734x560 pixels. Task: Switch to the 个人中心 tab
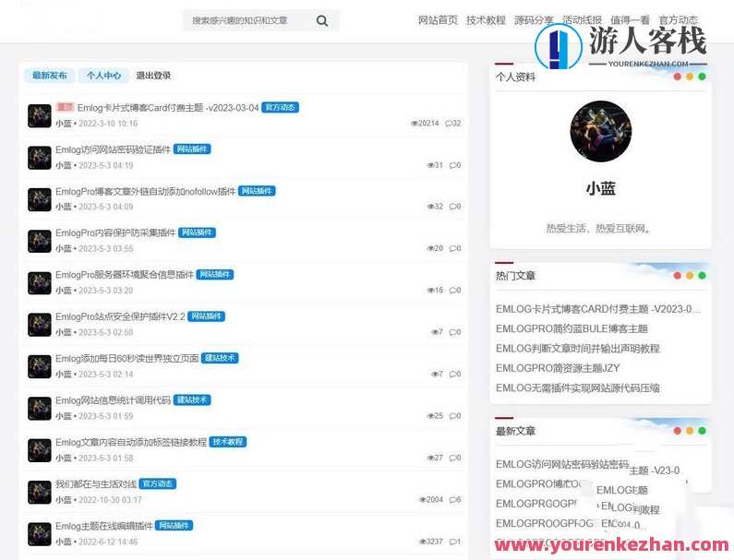pos(103,76)
